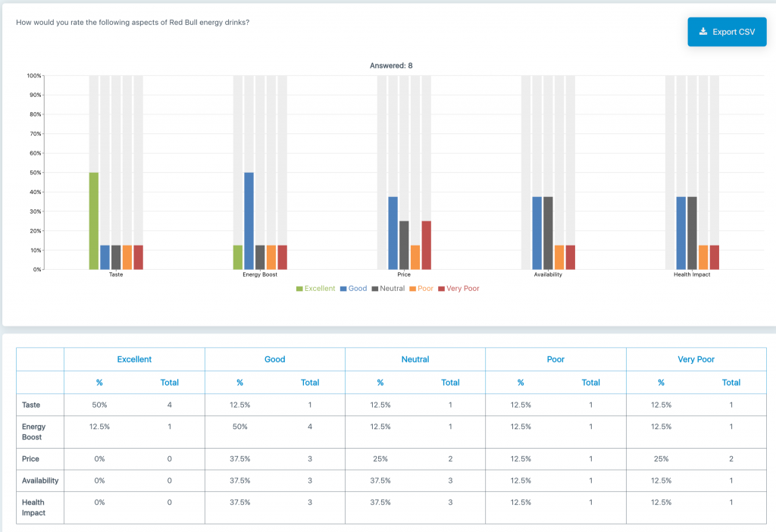Select the gray Neutral bar for Health Impact
The height and width of the screenshot is (532, 776).
click(692, 233)
